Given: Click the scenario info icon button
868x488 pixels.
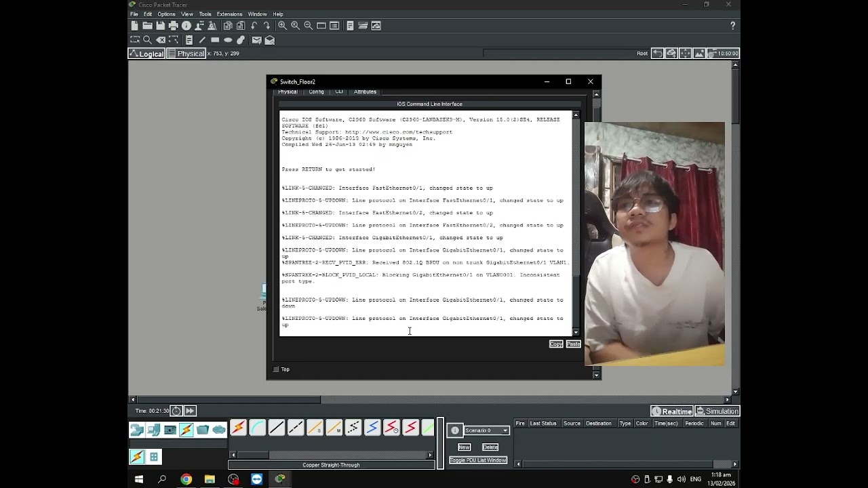Looking at the screenshot, I should point(455,430).
